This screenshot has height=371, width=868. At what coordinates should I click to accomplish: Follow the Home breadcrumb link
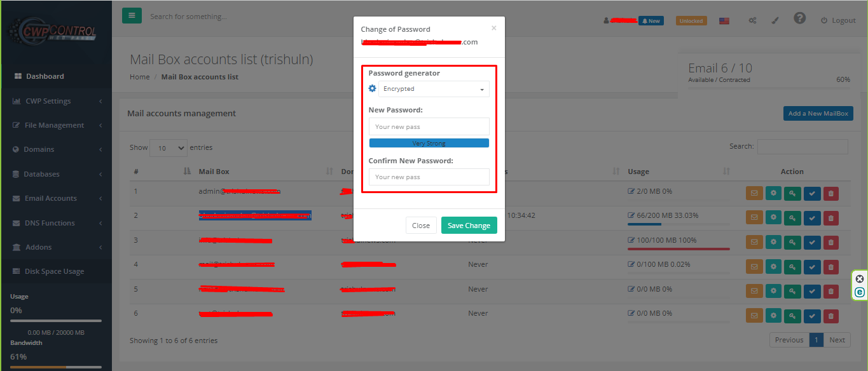[x=140, y=77]
